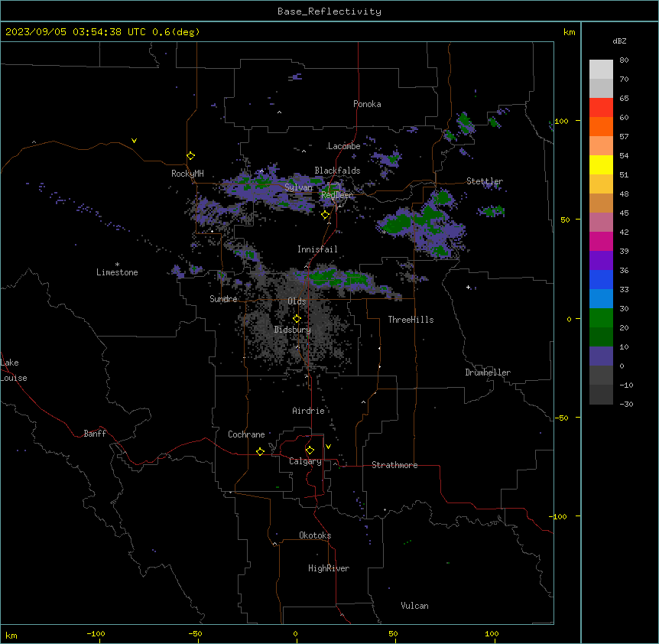Select the yellow diamond marker below RedDeer
This screenshot has width=659, height=644.
coord(326,215)
